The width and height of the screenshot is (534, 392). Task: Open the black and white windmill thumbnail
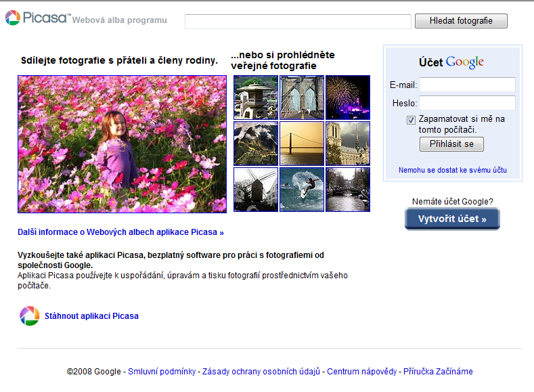click(256, 190)
